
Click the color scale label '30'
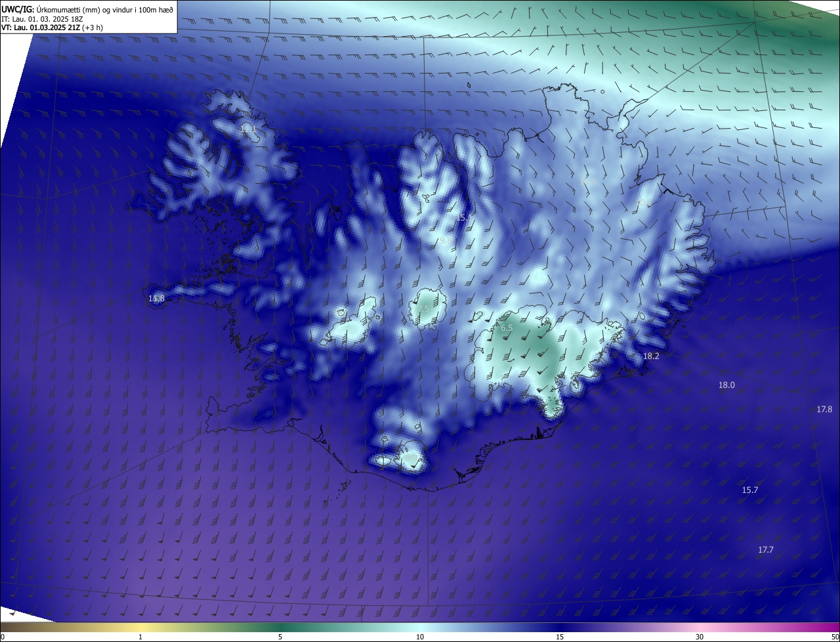click(x=700, y=637)
